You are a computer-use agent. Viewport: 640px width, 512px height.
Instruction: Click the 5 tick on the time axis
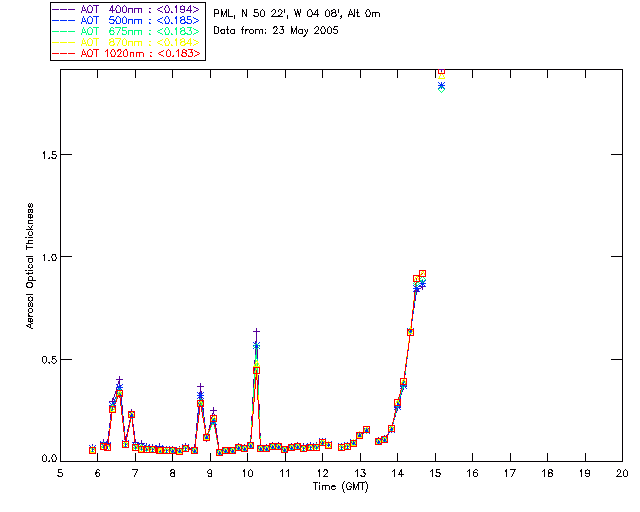[60, 473]
